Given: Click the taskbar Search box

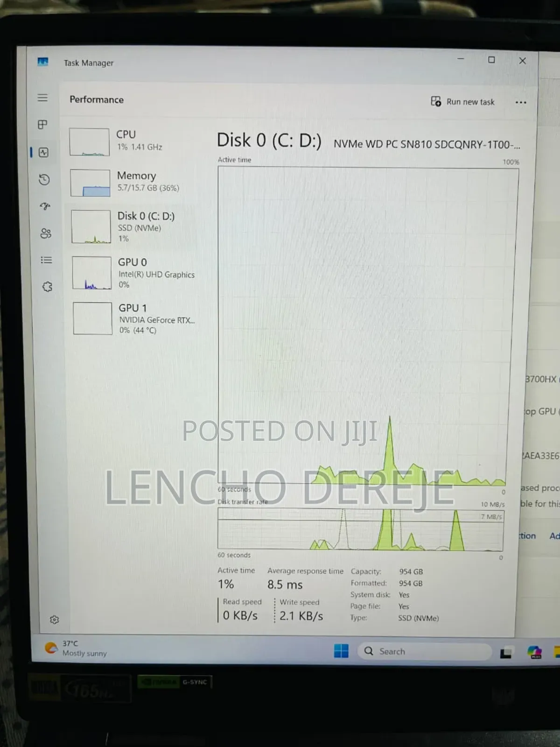Looking at the screenshot, I should click(424, 651).
